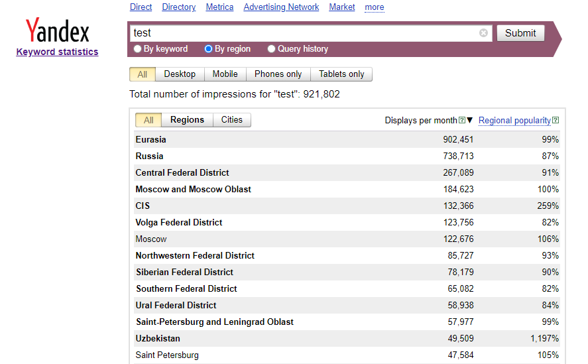The image size is (588, 364).
Task: Switch to the Desktop device tab
Action: pyautogui.click(x=180, y=74)
